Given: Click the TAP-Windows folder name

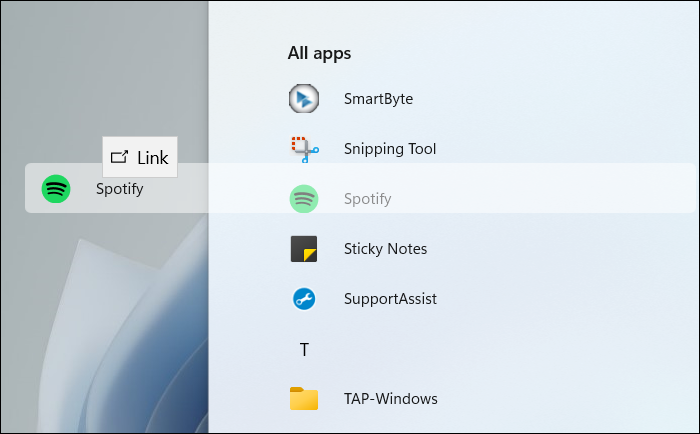Looking at the screenshot, I should [x=391, y=399].
